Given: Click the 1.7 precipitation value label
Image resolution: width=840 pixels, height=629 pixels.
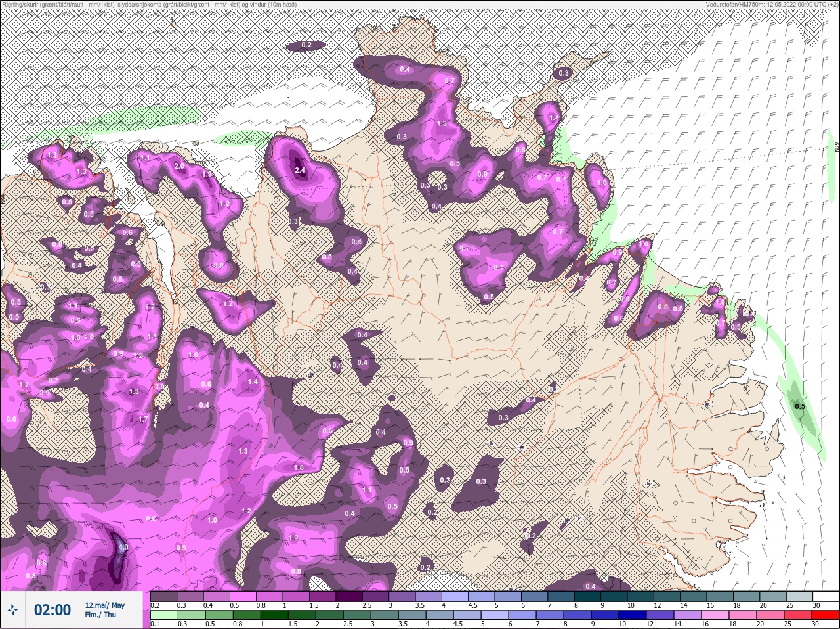Looking at the screenshot, I should [x=143, y=419].
